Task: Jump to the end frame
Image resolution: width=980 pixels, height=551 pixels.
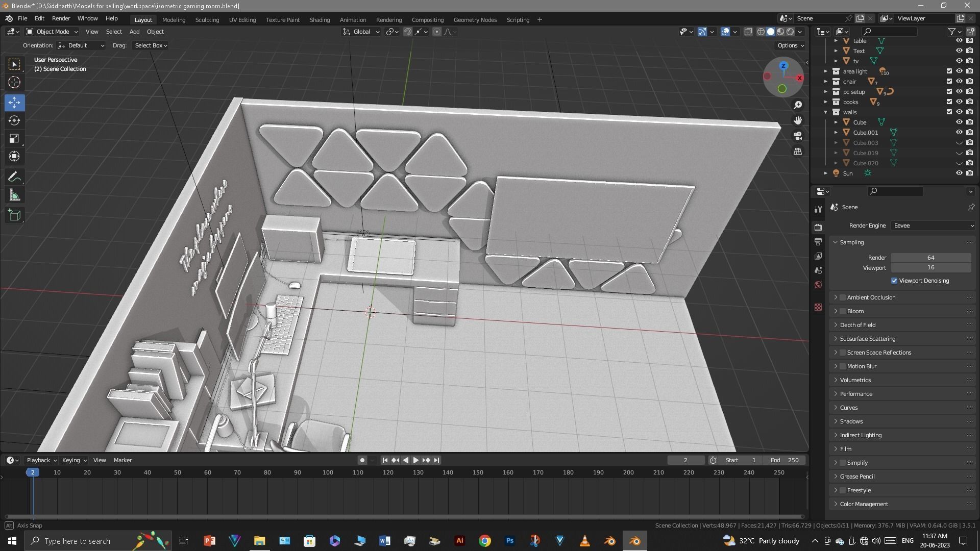Action: tap(436, 460)
